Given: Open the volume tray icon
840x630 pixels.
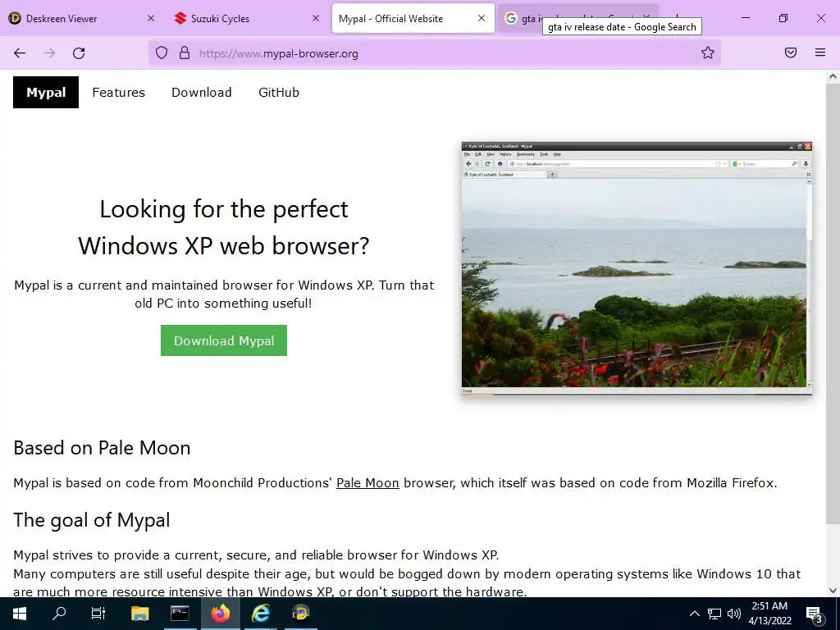Looking at the screenshot, I should pyautogui.click(x=734, y=614).
